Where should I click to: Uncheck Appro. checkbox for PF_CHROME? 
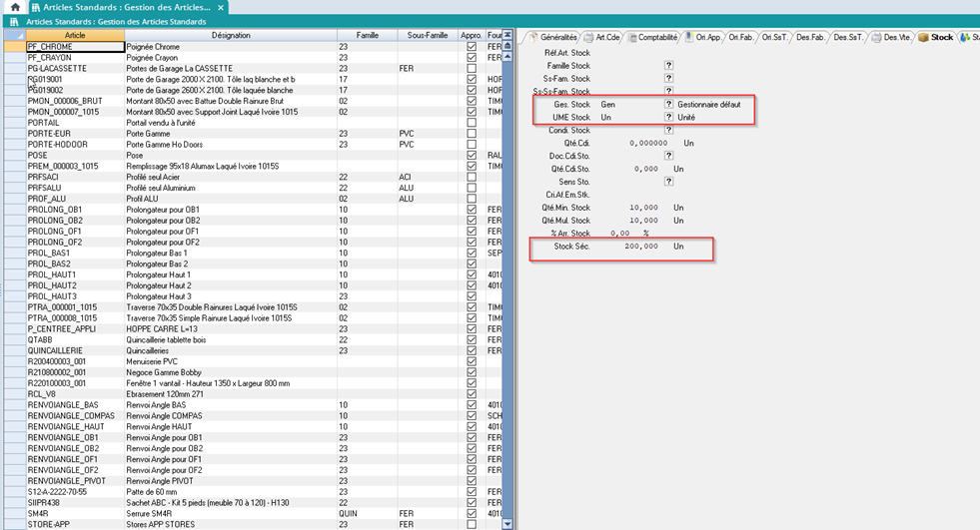click(x=472, y=47)
